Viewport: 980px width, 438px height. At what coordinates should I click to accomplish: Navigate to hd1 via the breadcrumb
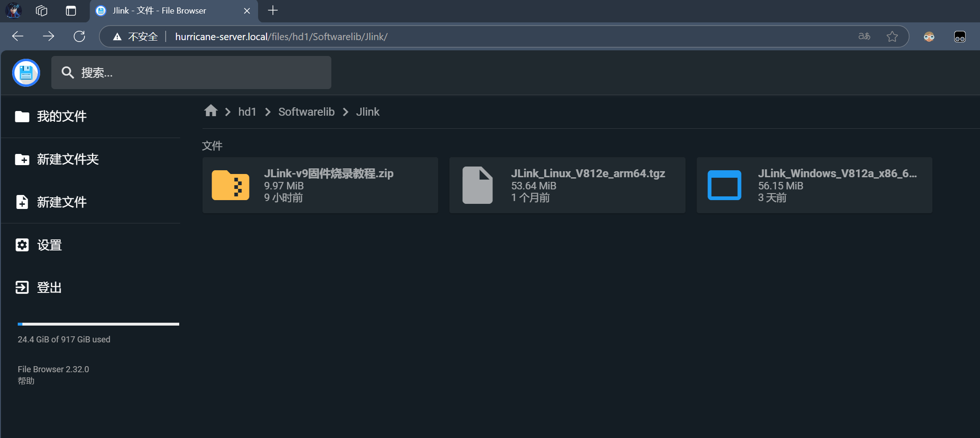pos(247,111)
